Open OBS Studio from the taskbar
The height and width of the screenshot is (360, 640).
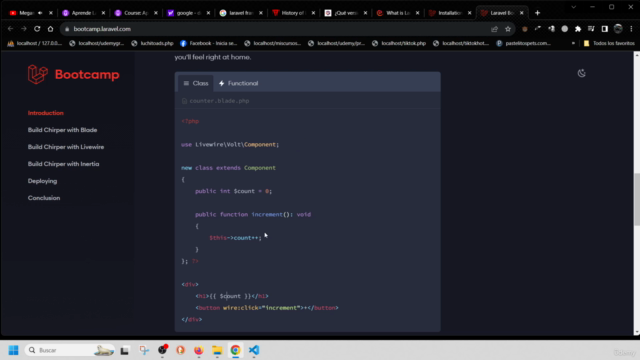coord(162,350)
